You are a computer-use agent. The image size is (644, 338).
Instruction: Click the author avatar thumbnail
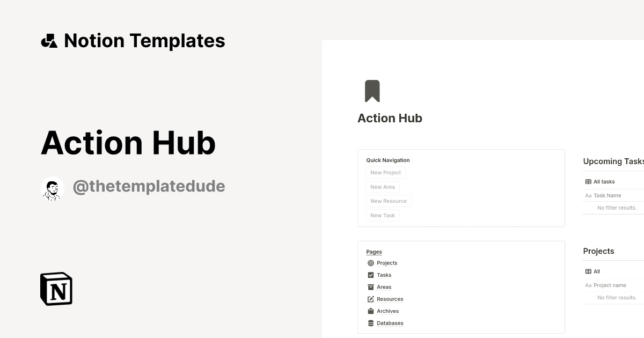pos(52,188)
